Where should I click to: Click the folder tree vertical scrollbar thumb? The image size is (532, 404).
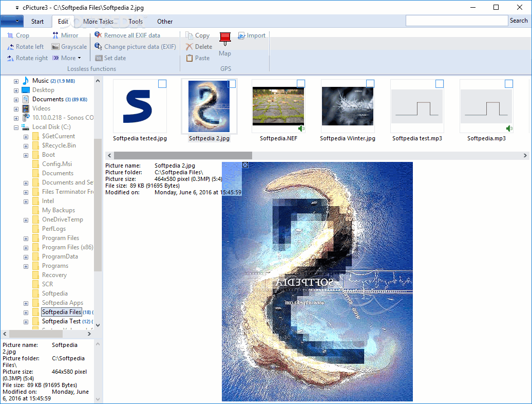coord(98,205)
